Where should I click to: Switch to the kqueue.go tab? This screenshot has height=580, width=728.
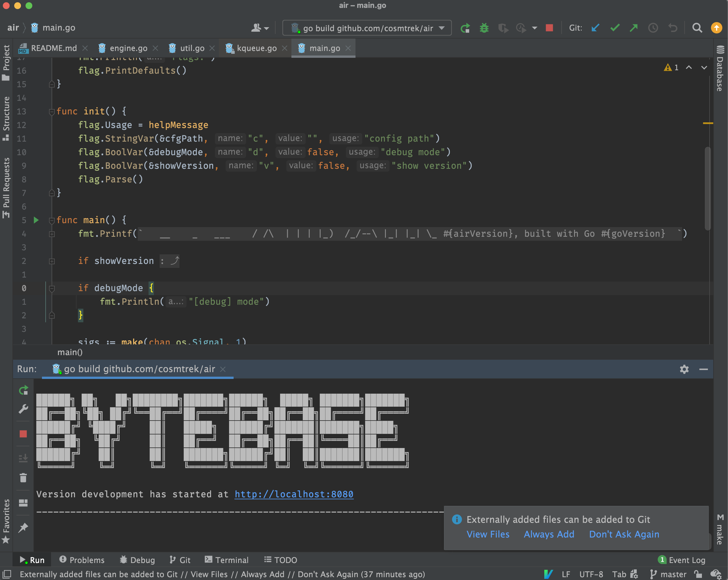click(x=257, y=48)
